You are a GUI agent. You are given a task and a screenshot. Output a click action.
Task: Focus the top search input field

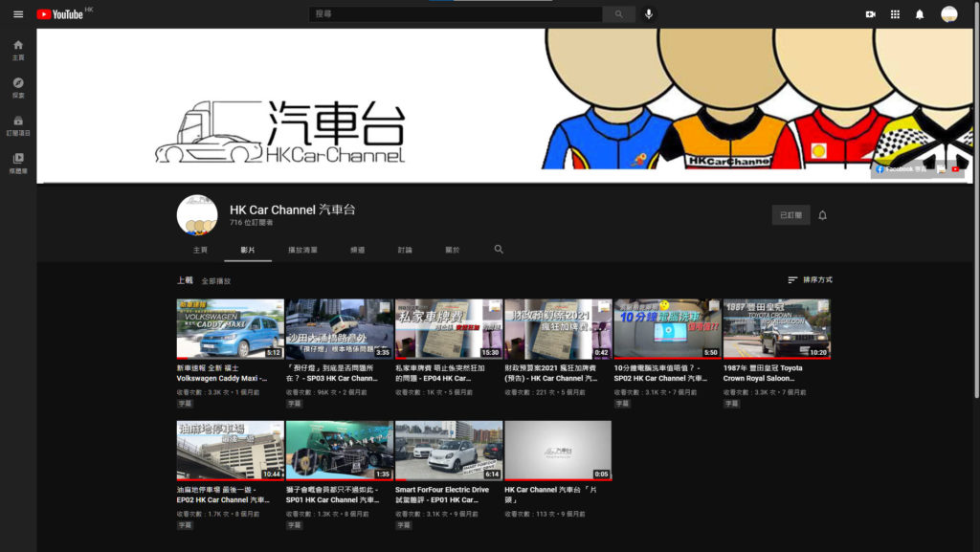click(x=455, y=13)
